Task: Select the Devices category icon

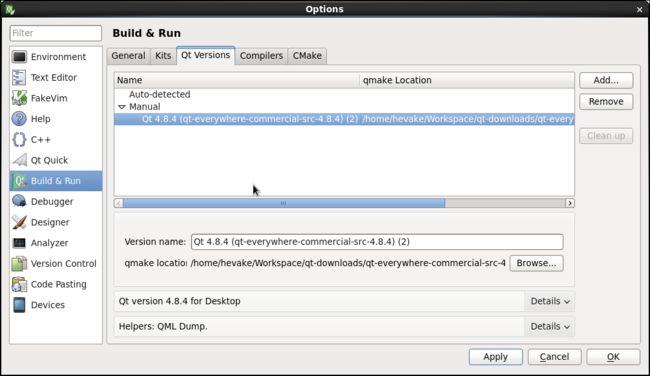Action: pos(19,305)
